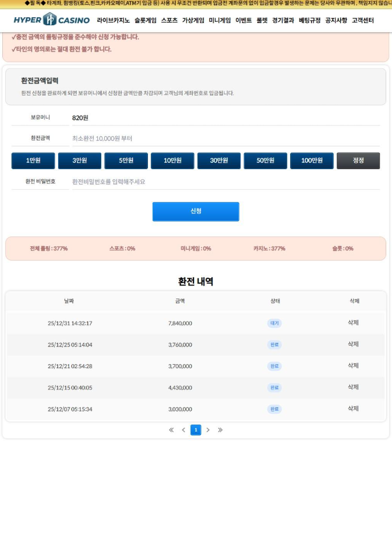Go to next page arrow
Image resolution: width=392 pixels, height=546 pixels.
[x=208, y=430]
